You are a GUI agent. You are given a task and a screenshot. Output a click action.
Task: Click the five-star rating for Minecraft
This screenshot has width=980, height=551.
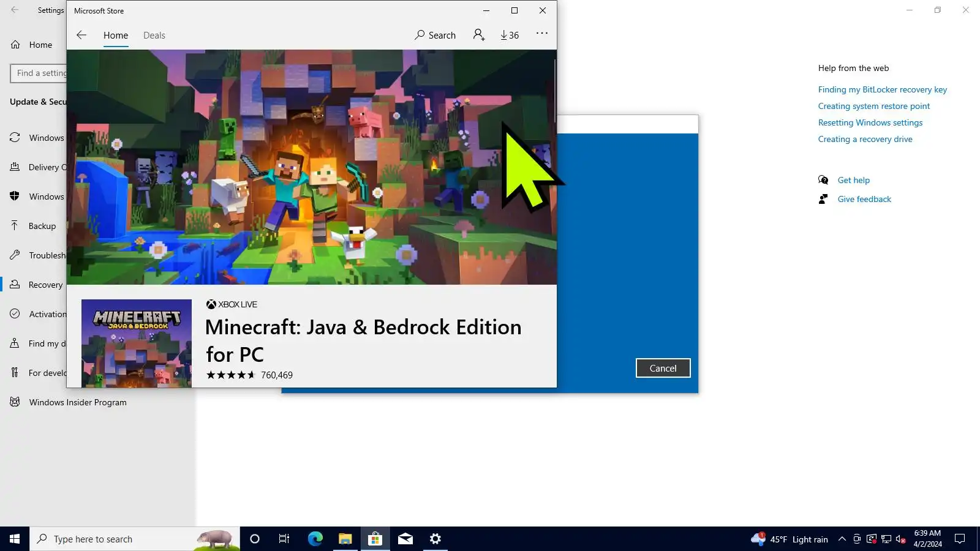[x=230, y=375]
